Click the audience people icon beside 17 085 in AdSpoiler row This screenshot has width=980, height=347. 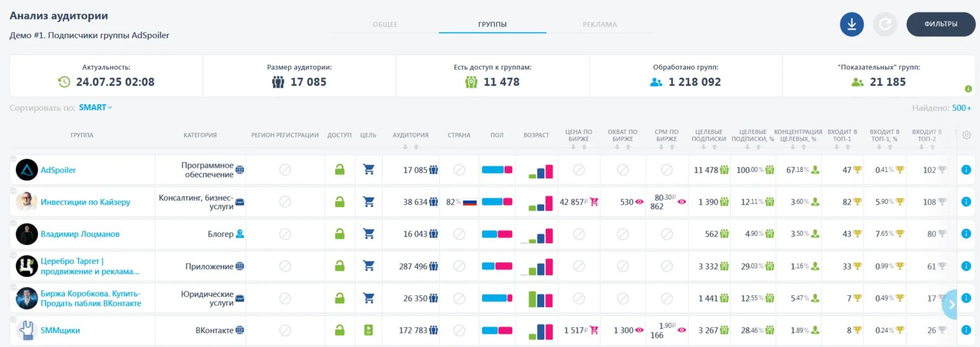(434, 170)
